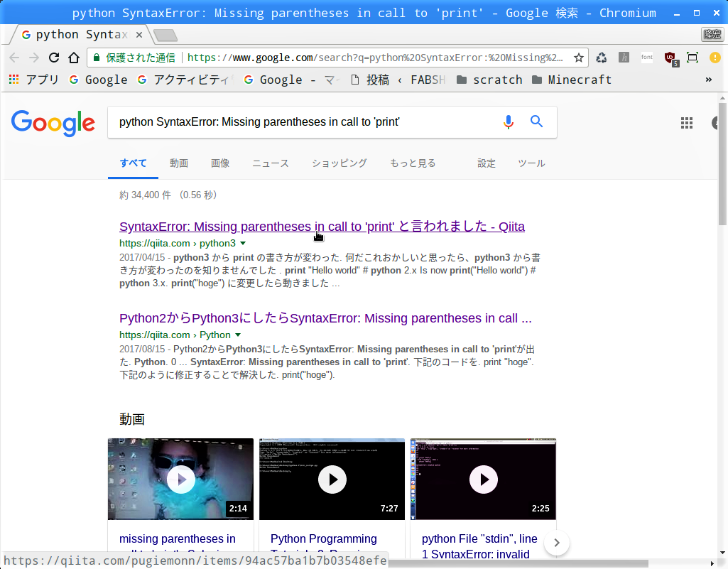Play the 2:25 video thumbnail
This screenshot has width=728, height=569.
pyautogui.click(x=484, y=479)
